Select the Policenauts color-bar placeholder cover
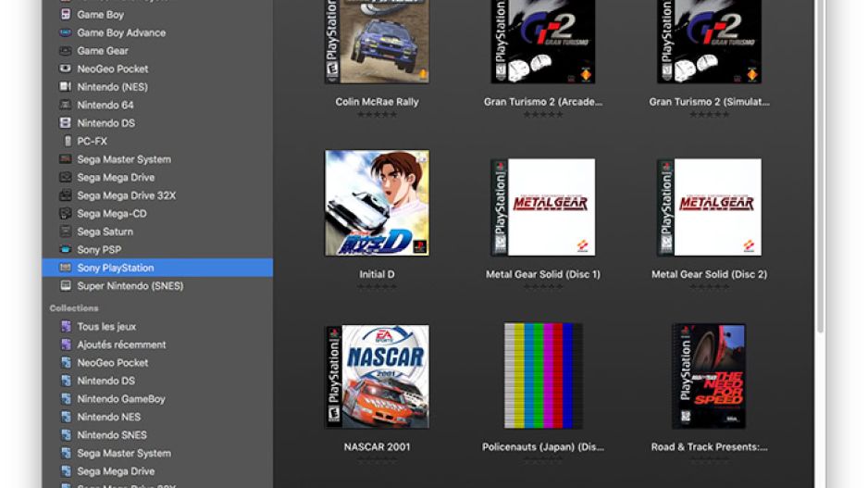 click(x=543, y=376)
